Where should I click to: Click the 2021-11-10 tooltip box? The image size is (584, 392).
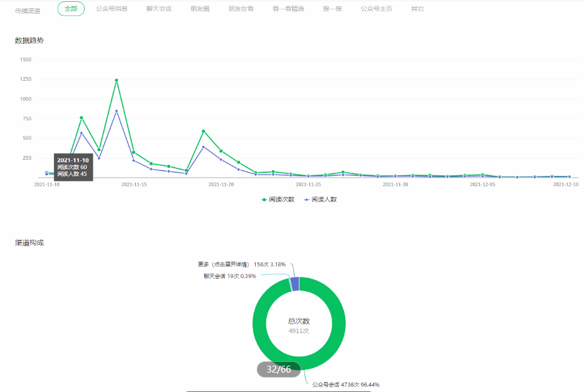(x=73, y=167)
